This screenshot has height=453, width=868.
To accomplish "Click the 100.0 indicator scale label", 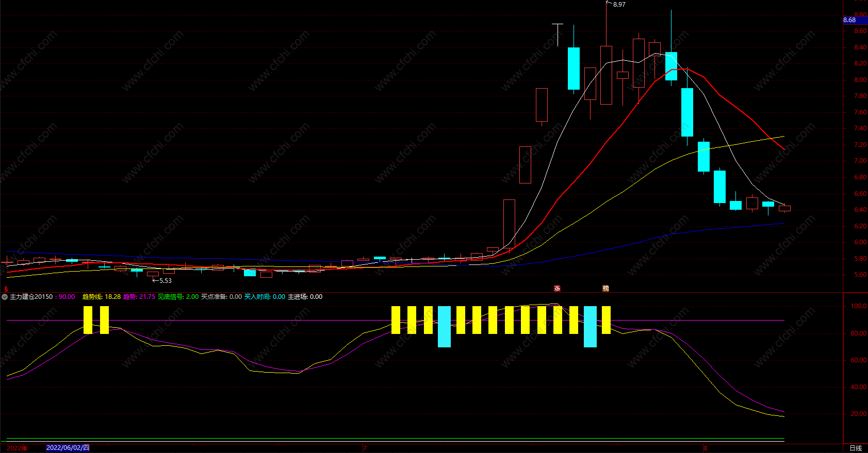I will pos(858,306).
